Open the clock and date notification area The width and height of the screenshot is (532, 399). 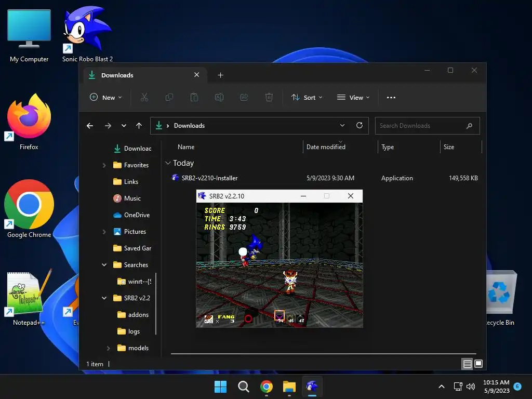pyautogui.click(x=496, y=387)
